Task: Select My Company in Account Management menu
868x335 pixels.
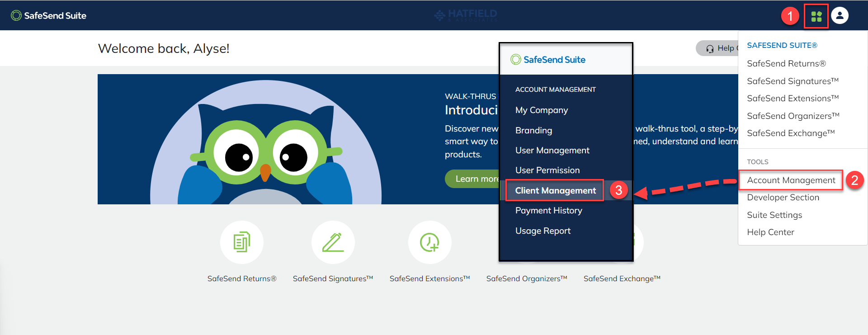Action: pos(542,110)
